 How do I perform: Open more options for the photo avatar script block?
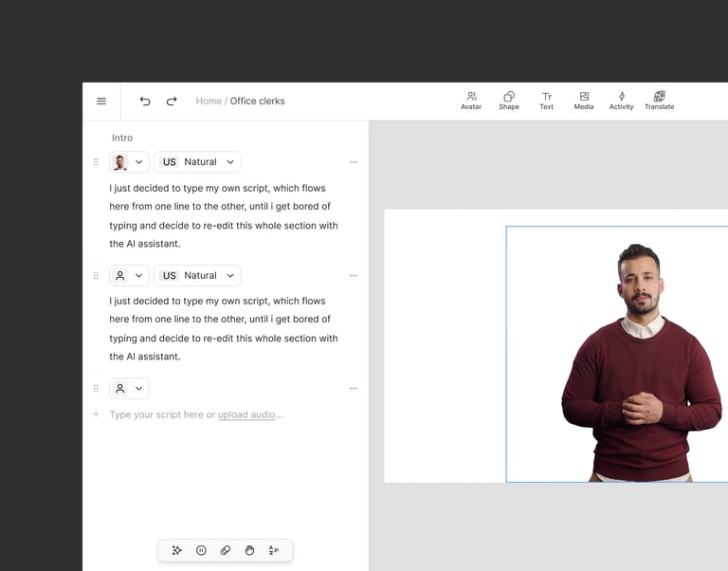(354, 162)
